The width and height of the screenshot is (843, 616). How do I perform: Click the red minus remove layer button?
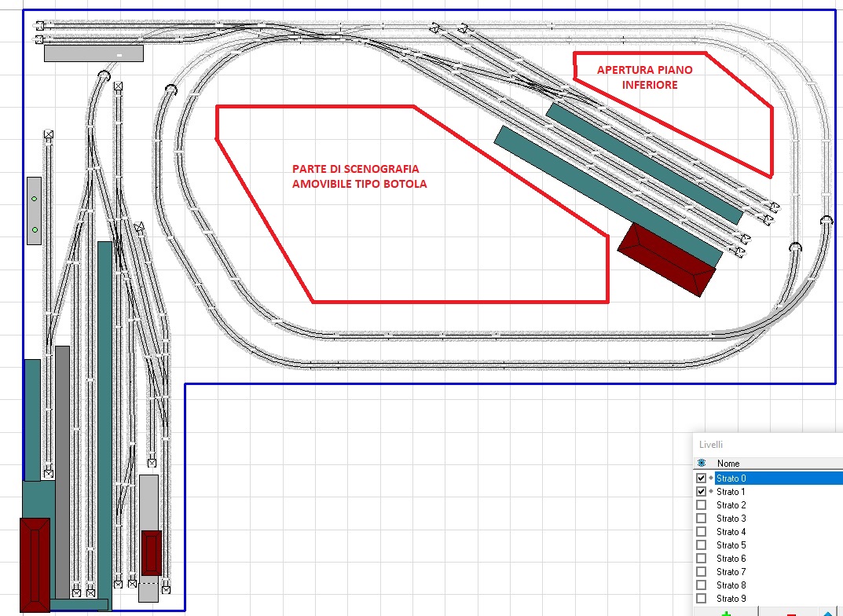click(791, 614)
